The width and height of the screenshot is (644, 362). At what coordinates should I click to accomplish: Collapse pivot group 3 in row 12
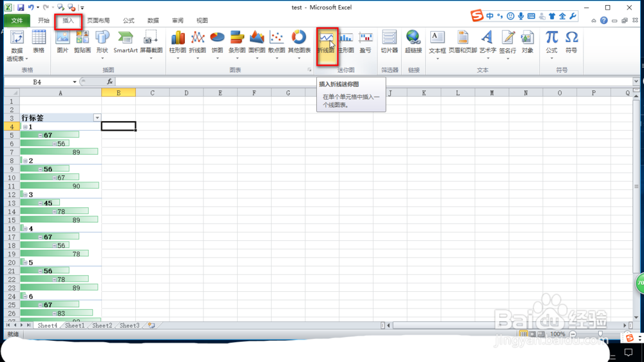[x=25, y=195]
